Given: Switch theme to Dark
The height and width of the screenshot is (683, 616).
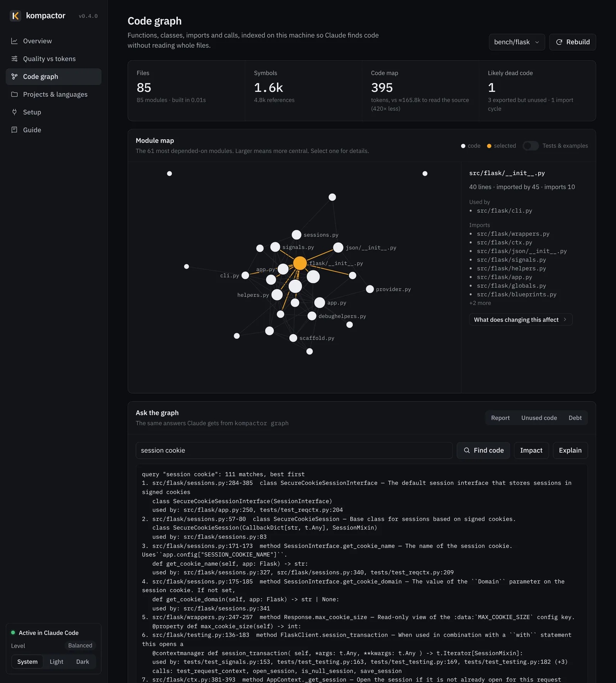Looking at the screenshot, I should tap(82, 661).
